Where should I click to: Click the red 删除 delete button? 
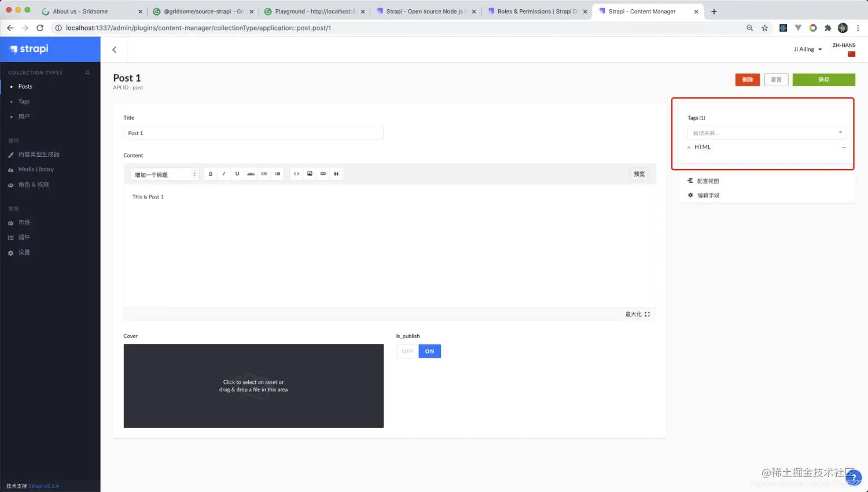(x=748, y=80)
